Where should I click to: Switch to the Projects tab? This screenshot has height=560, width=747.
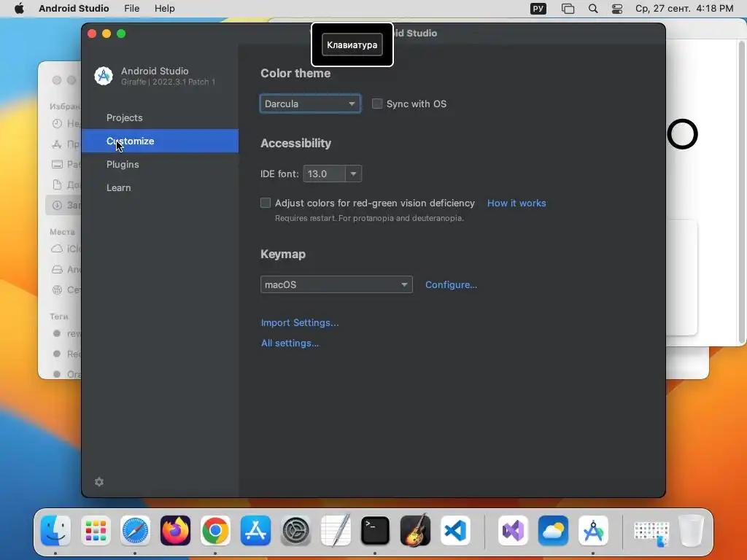point(160,117)
